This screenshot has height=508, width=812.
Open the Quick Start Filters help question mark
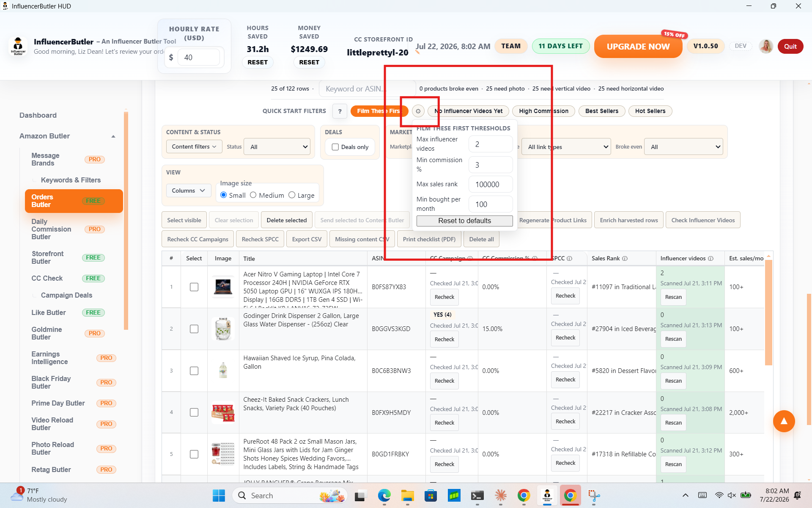[x=340, y=111]
